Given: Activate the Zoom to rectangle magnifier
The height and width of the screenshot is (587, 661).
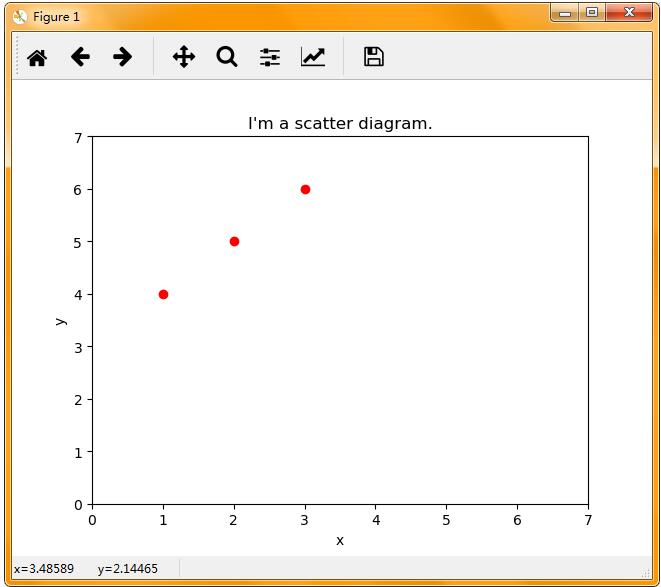Looking at the screenshot, I should (227, 57).
